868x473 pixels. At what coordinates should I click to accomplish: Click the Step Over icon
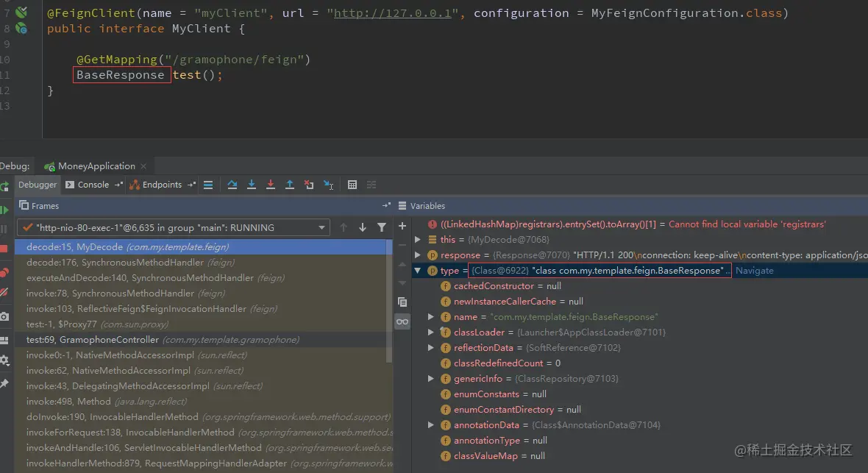[x=232, y=185]
